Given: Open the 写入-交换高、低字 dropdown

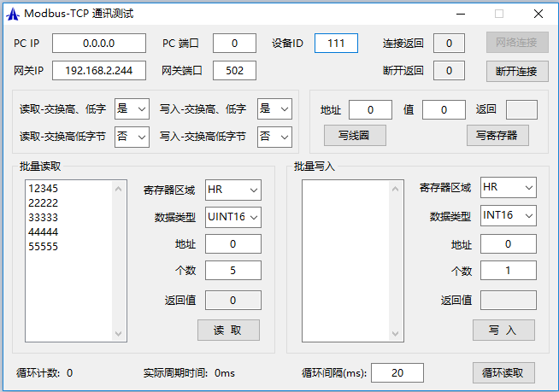Looking at the screenshot, I should point(274,108).
